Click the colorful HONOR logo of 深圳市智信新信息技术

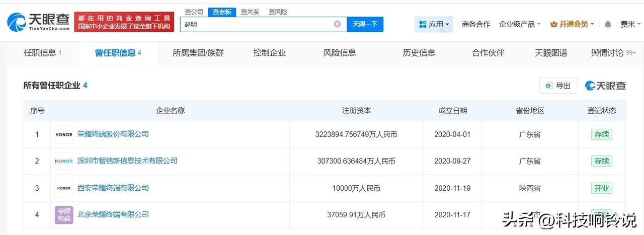64,161
